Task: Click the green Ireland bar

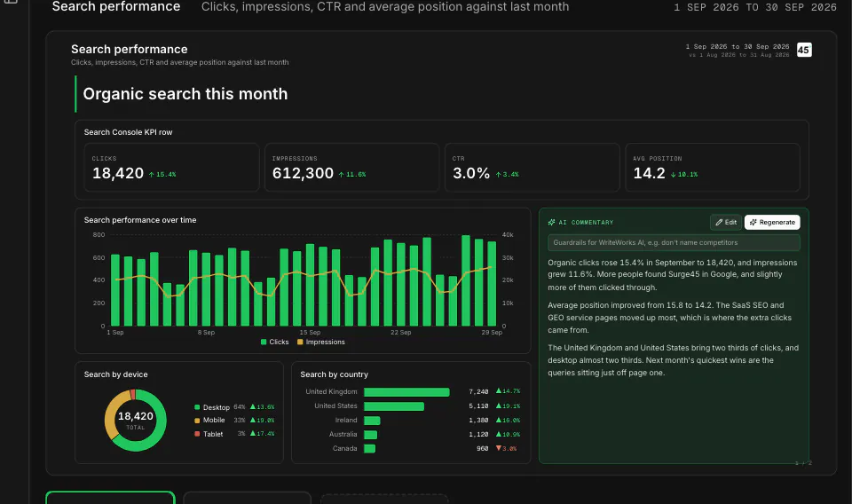Action: pyautogui.click(x=372, y=421)
